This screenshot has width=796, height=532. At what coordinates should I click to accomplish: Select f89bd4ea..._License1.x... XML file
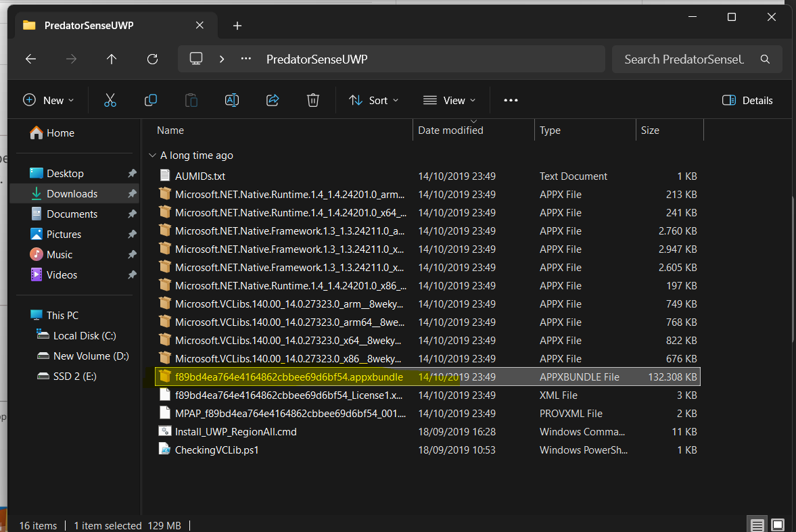[x=427, y=395]
